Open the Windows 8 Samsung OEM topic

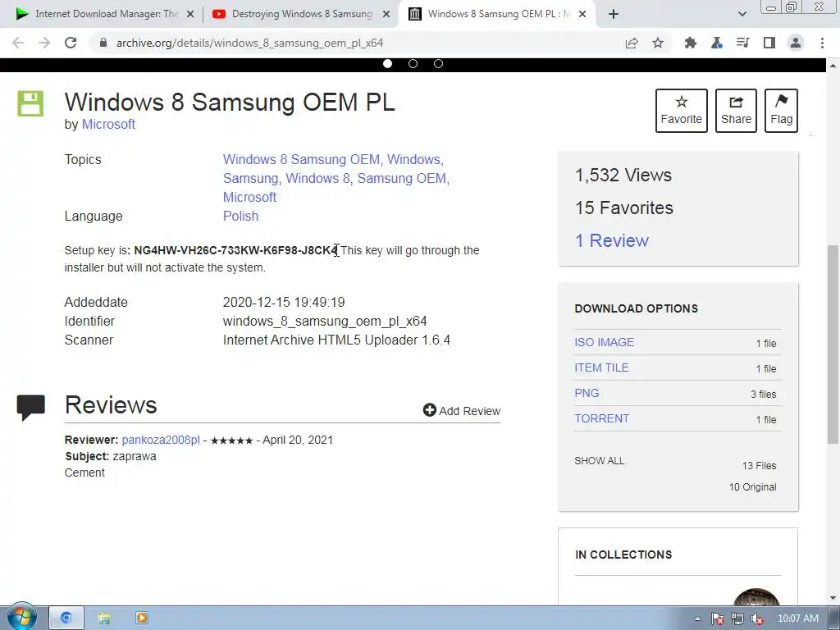coord(302,160)
